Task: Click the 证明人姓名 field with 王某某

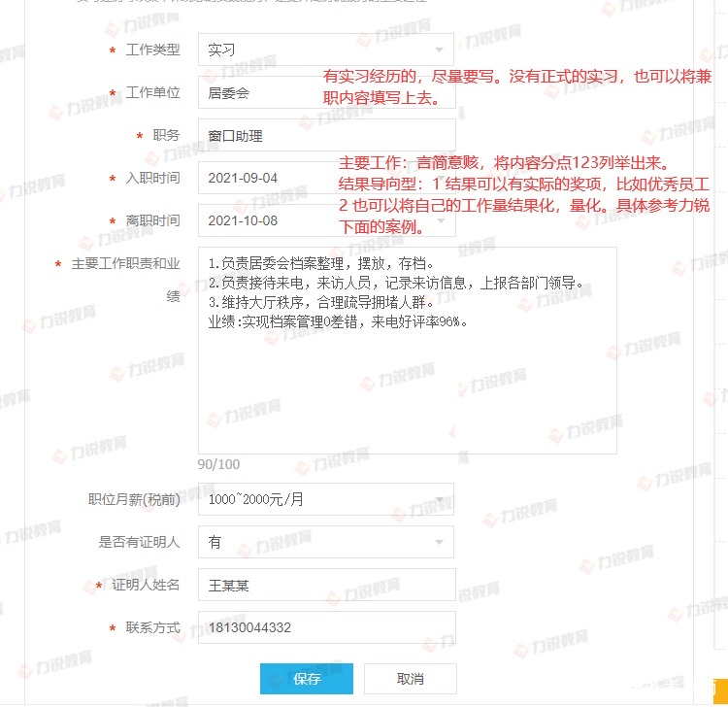Action: pyautogui.click(x=327, y=585)
